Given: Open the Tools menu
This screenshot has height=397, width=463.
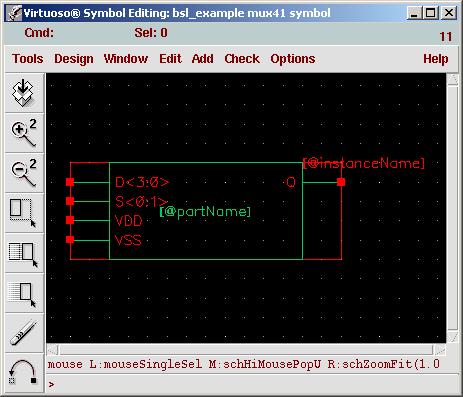Looking at the screenshot, I should (28, 59).
